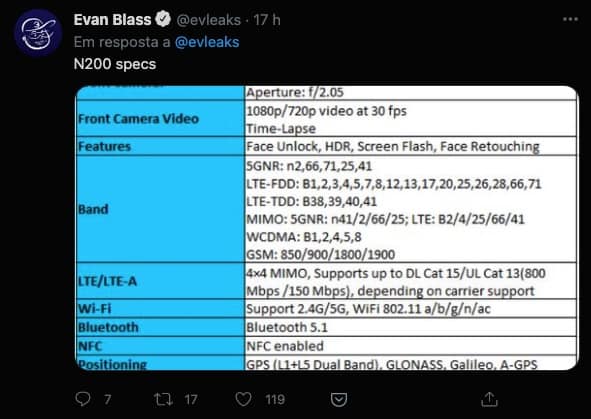Open the 17 h timestamp
The width and height of the screenshot is (591, 419).
[267, 20]
